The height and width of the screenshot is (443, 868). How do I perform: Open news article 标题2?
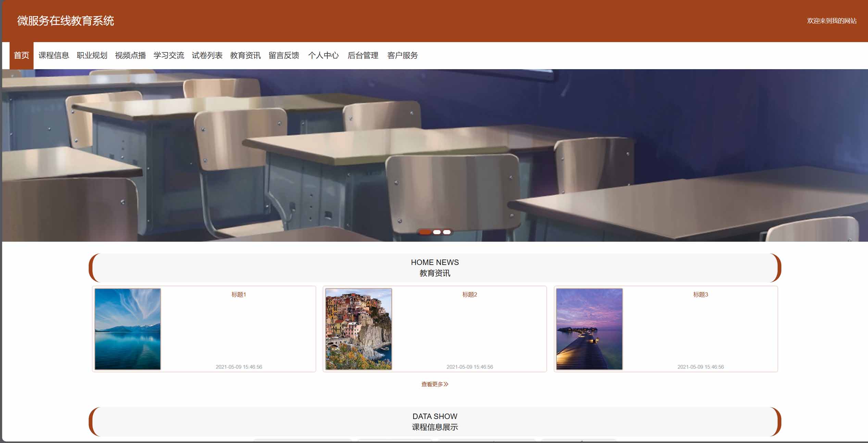469,294
